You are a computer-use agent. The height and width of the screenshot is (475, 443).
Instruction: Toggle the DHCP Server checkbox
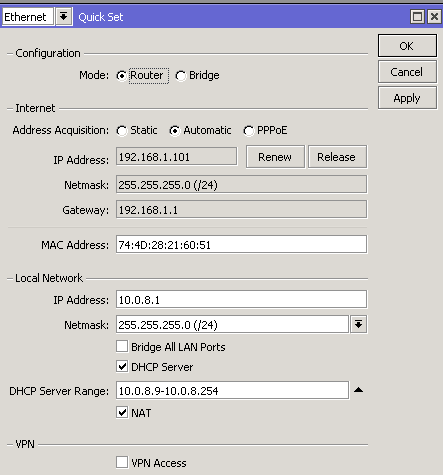(122, 366)
